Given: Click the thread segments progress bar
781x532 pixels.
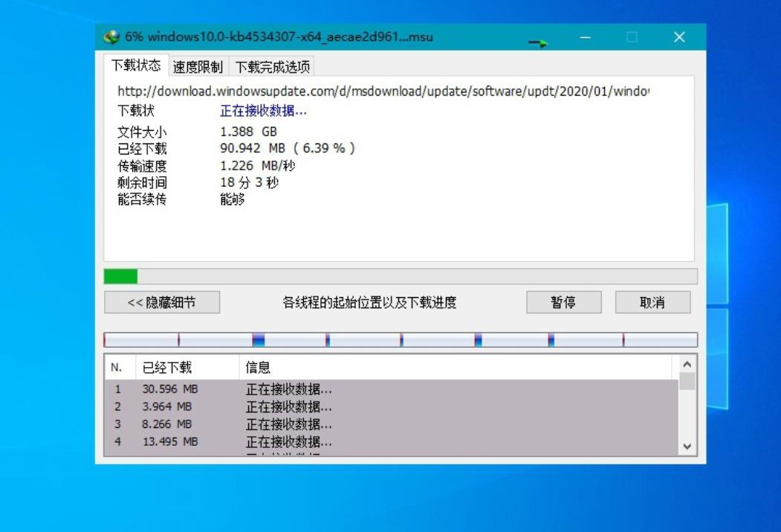Looking at the screenshot, I should 401,340.
